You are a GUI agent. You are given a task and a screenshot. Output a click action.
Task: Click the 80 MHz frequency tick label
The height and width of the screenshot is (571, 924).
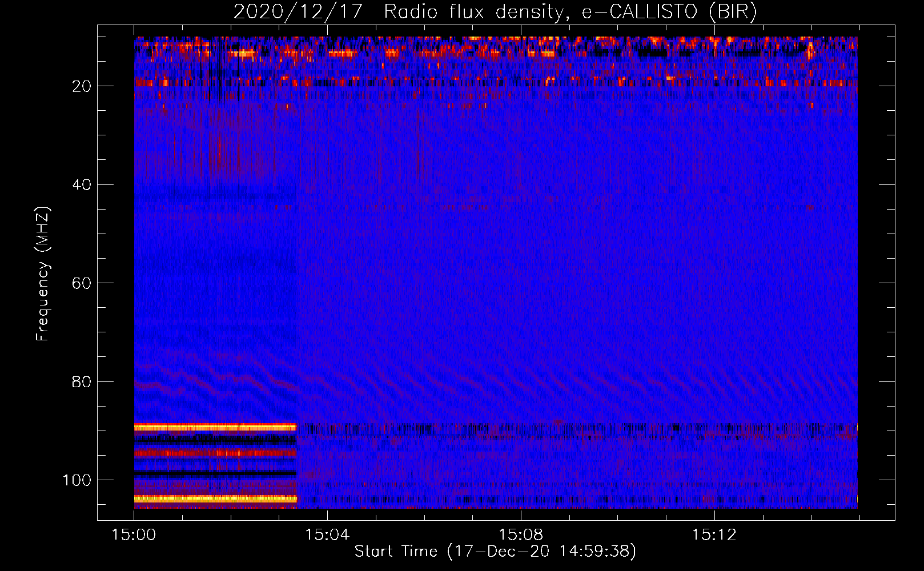pos(82,382)
